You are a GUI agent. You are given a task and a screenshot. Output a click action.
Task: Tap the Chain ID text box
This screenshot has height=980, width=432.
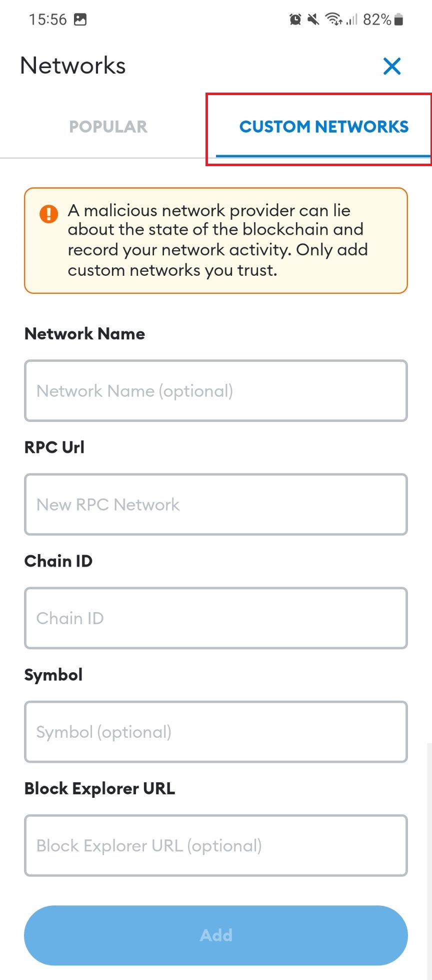(x=216, y=618)
